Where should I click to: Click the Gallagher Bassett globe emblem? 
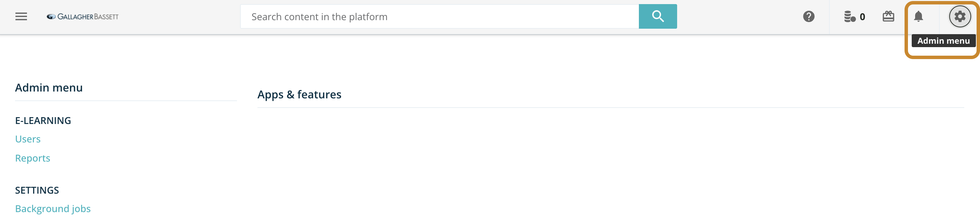click(51, 17)
